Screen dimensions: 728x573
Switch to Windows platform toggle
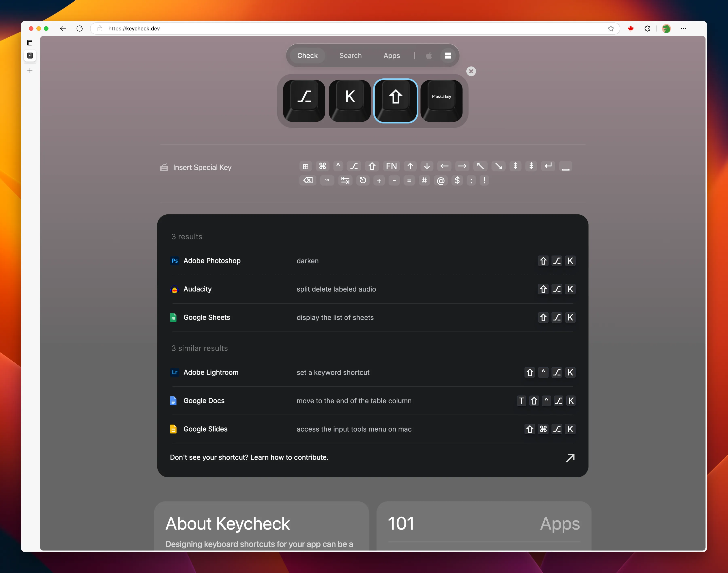448,56
